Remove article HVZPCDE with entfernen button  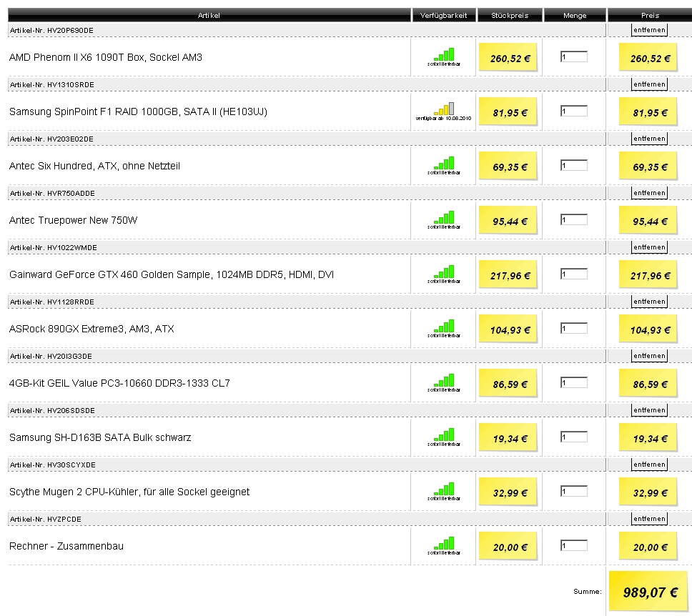(x=649, y=519)
